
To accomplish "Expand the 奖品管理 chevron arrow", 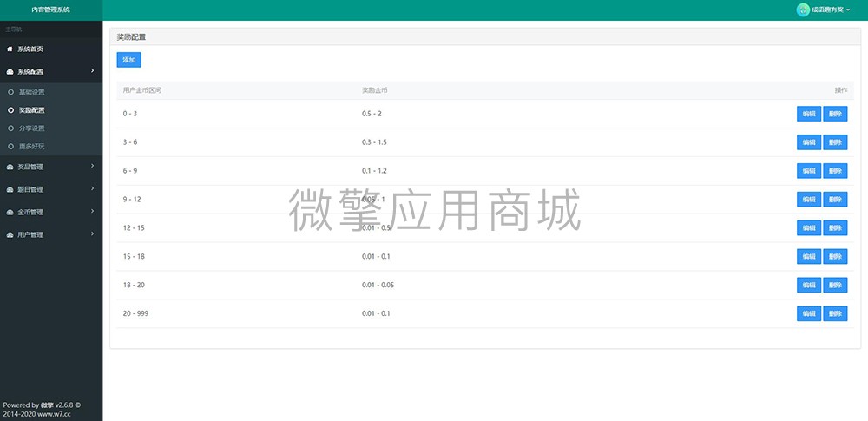I will (93, 166).
